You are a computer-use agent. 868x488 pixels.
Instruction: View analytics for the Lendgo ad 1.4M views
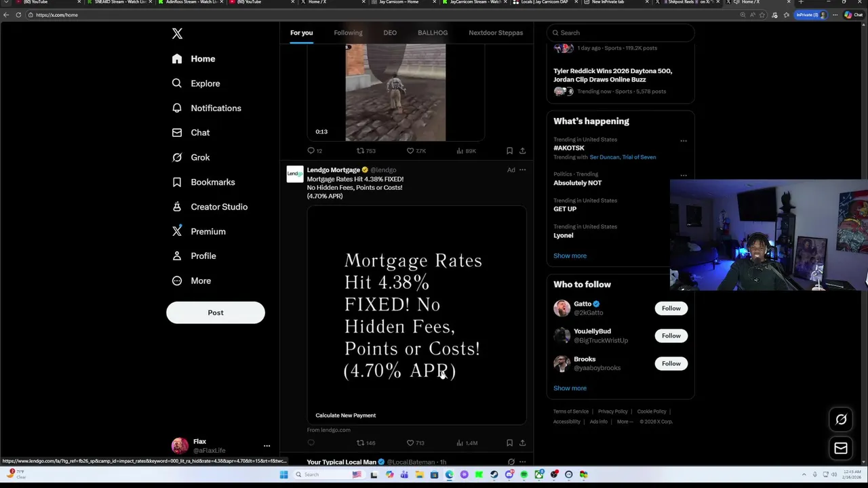pos(467,443)
